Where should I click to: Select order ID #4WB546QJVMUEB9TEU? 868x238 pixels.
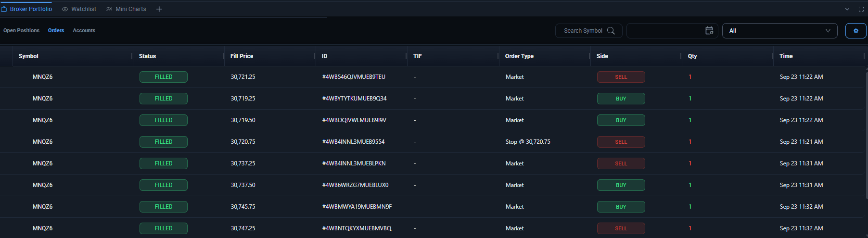click(x=354, y=77)
